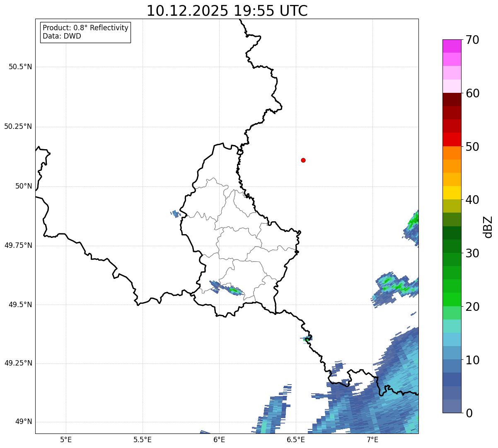Click the '7°E' longitude label
The width and height of the screenshot is (498, 448).
pyautogui.click(x=372, y=440)
